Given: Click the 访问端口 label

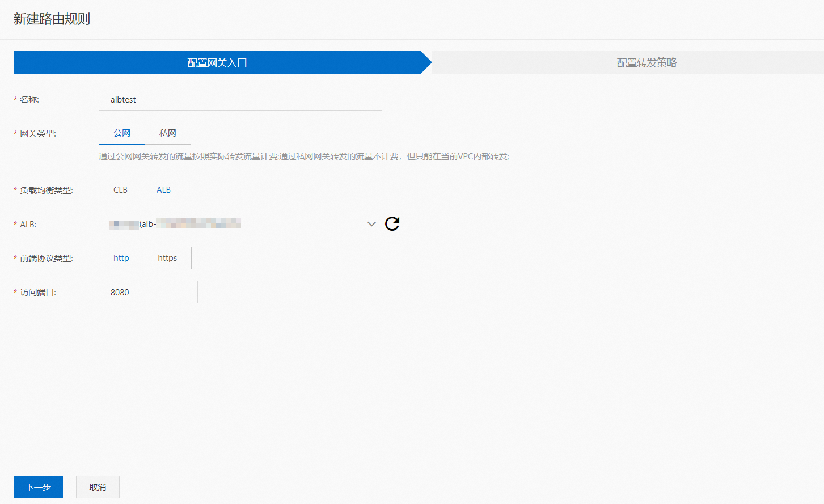Looking at the screenshot, I should (38, 293).
